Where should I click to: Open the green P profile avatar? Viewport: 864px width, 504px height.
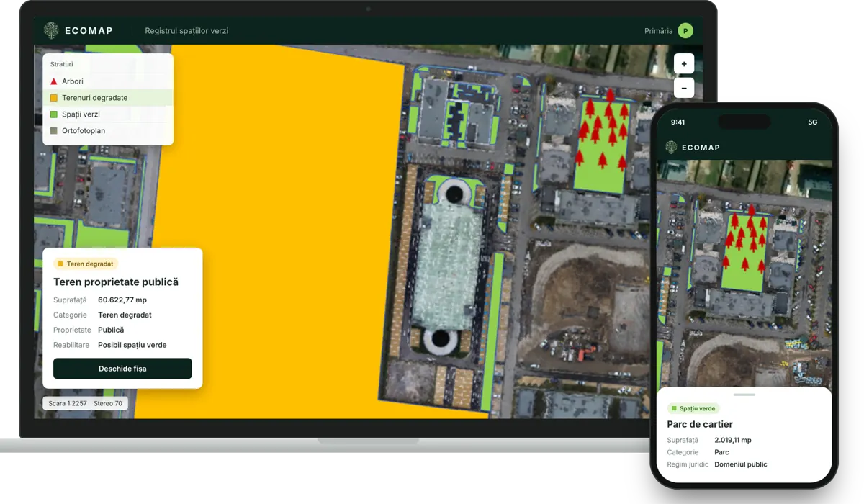685,30
